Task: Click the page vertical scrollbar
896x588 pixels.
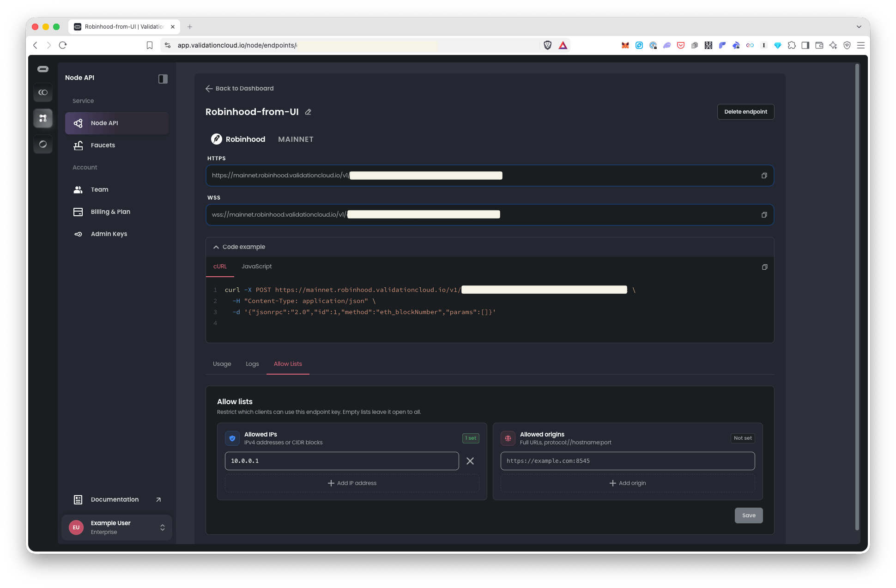Action: pyautogui.click(x=857, y=297)
